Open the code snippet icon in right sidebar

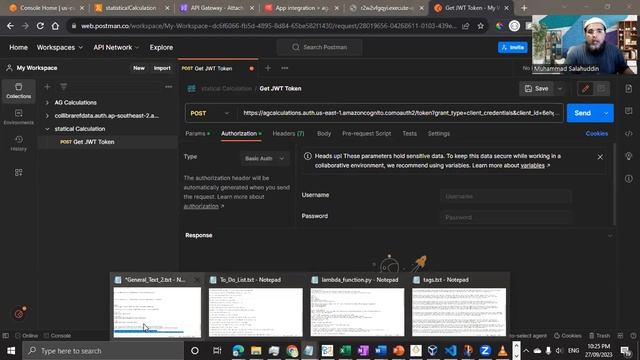tap(629, 133)
